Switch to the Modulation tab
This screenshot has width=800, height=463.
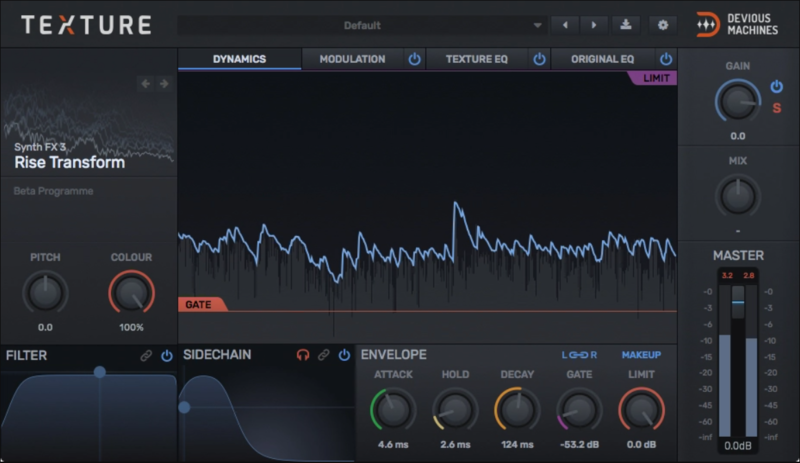pyautogui.click(x=352, y=59)
